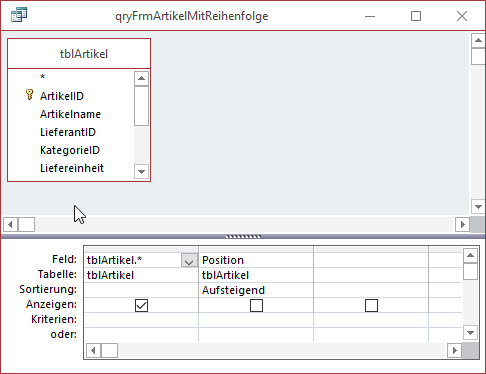Click the Aufsteigend sorting cell

click(x=256, y=290)
